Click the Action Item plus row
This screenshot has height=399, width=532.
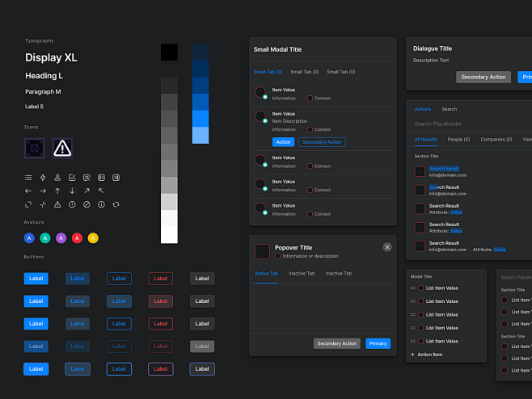[x=429, y=355]
